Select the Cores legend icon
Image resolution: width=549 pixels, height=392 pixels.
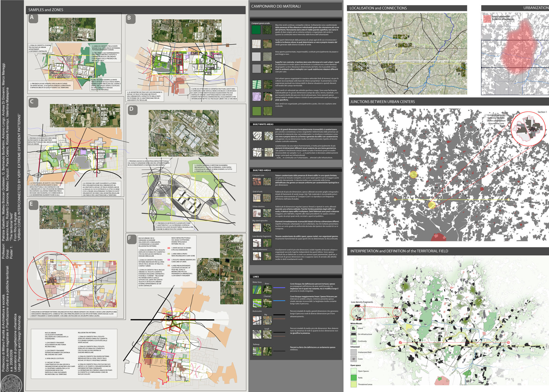click(353, 359)
